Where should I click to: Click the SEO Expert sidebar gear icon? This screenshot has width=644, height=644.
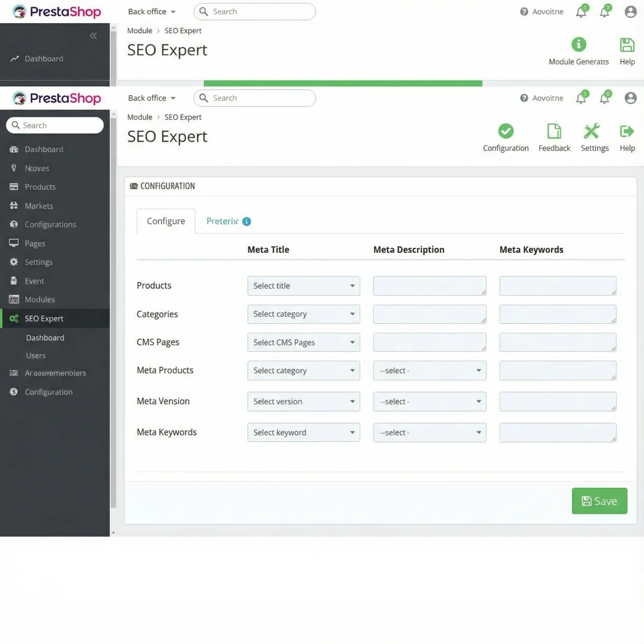click(x=13, y=318)
